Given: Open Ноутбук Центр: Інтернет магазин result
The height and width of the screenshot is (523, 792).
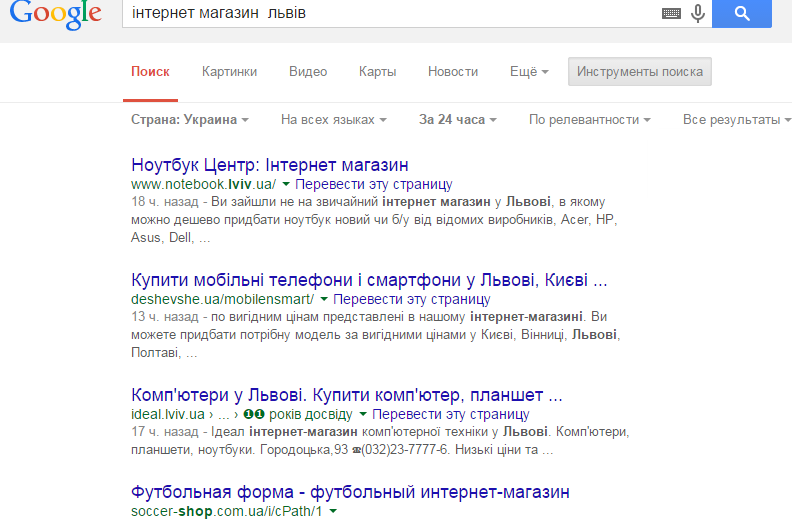Looking at the screenshot, I should pyautogui.click(x=270, y=165).
